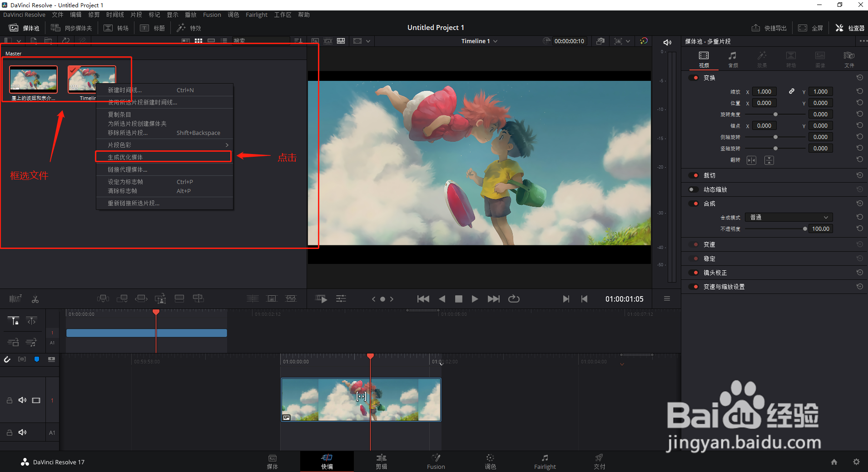Image resolution: width=868 pixels, height=472 pixels.
Task: Select 新建时间线 in context menu
Action: pos(164,90)
